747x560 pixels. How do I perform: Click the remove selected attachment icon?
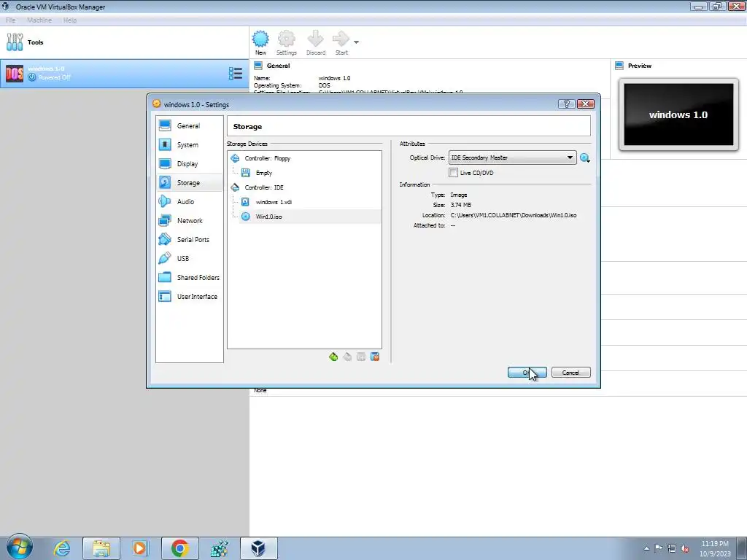coord(375,357)
